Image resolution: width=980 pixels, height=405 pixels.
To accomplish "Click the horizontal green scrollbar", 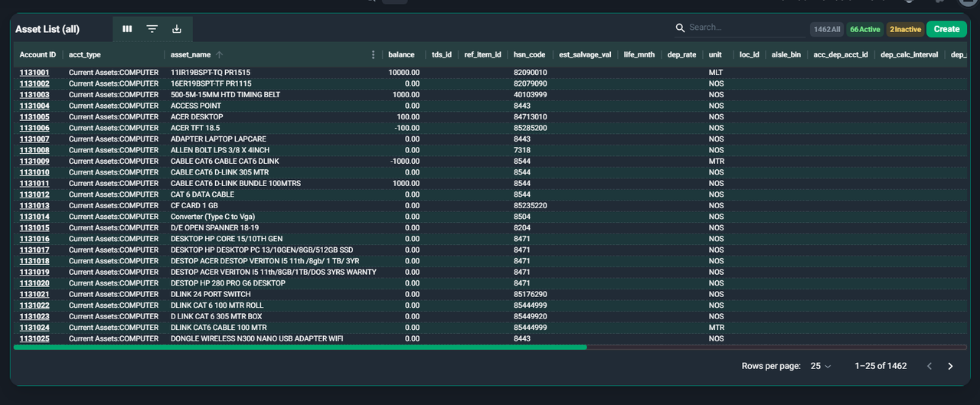I will click(x=300, y=347).
